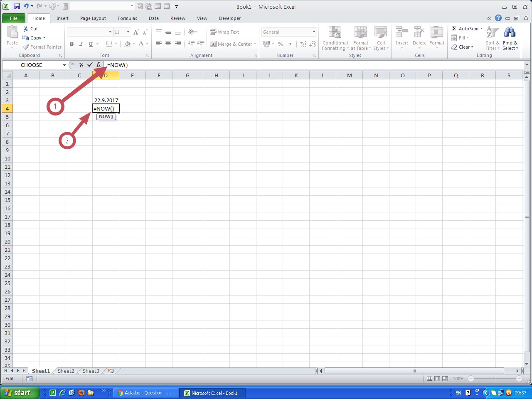Open the Customize Quick Access Toolbar dropdown
Screen dimensions: 532x399
click(x=176, y=7)
